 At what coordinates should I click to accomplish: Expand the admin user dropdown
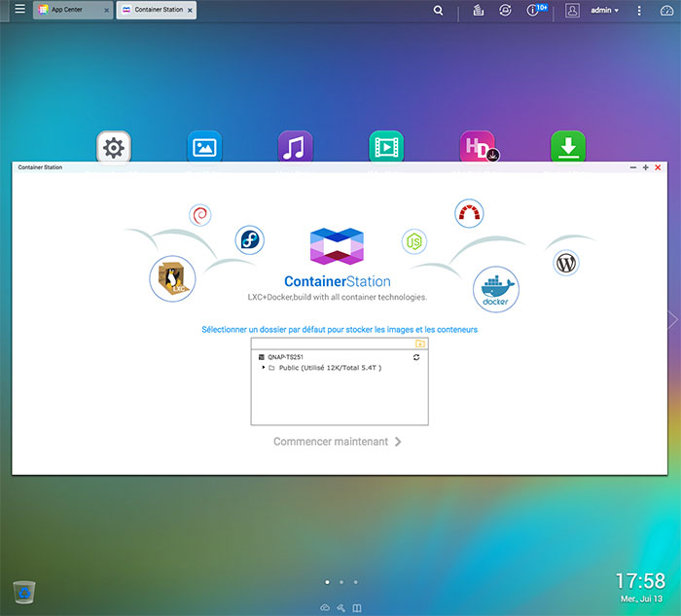point(604,10)
